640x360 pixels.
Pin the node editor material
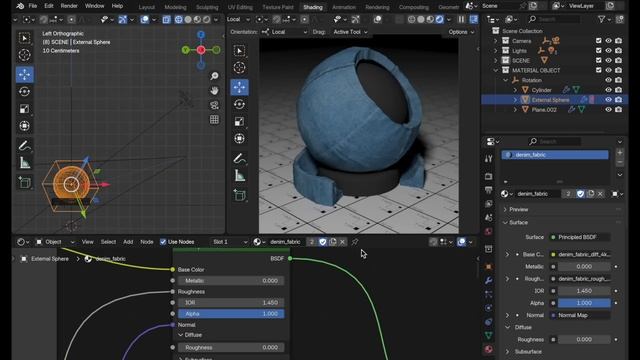[355, 242]
